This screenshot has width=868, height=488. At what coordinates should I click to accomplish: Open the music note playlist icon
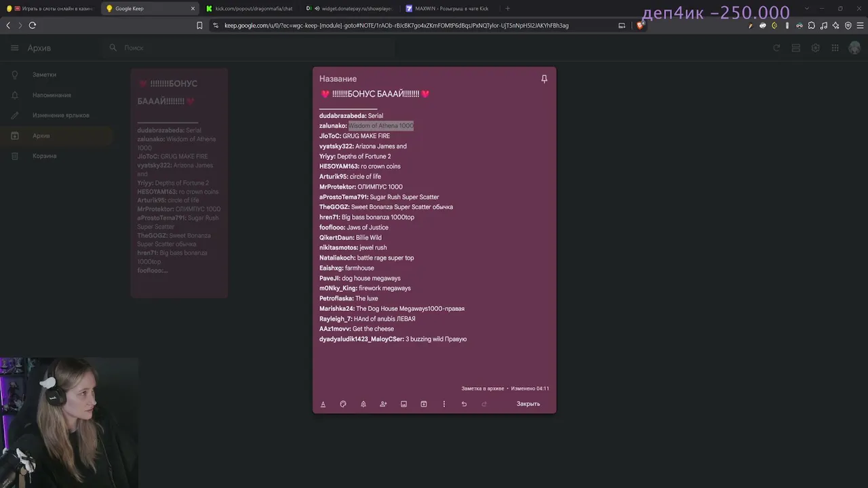tap(824, 26)
